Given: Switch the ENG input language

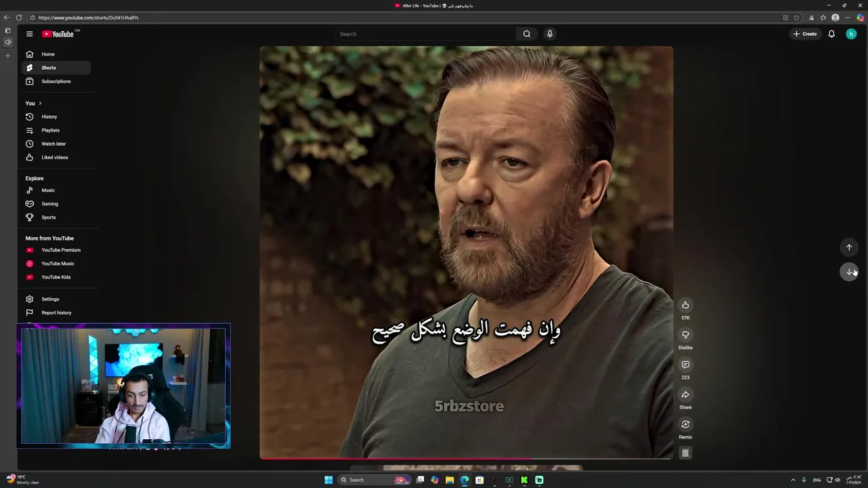Looking at the screenshot, I should click(817, 480).
